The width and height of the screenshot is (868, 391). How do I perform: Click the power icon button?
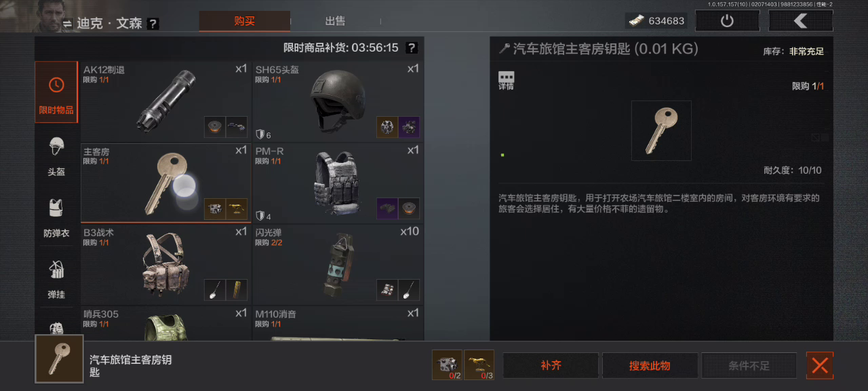[x=727, y=21]
